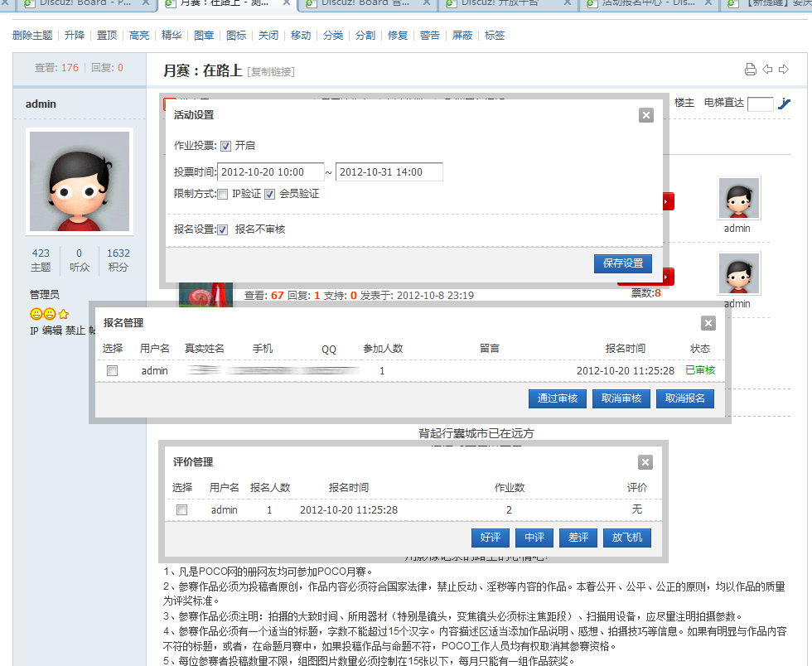Image resolution: width=812 pixels, height=666 pixels.
Task: Open 图章 moderation option
Action: 204,36
